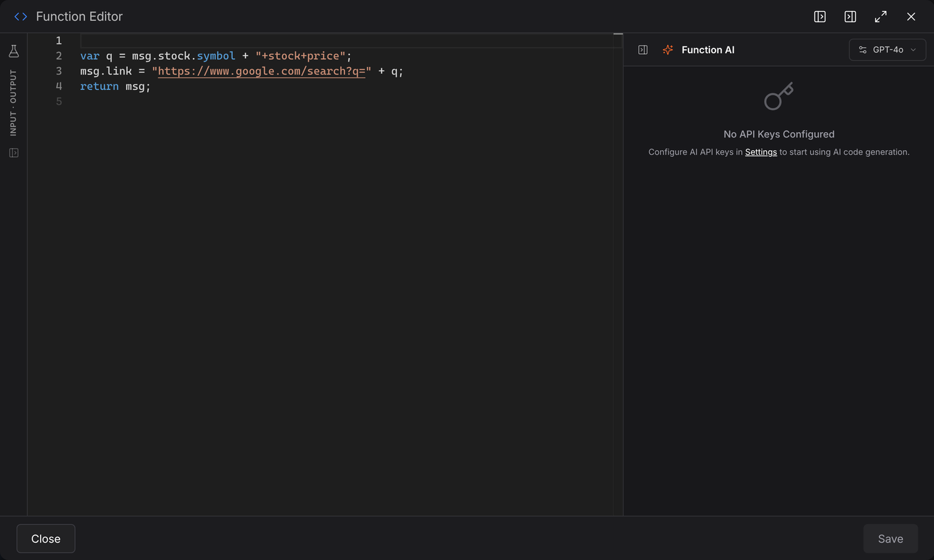Open the flask test icon in left rail
This screenshot has height=560, width=934.
coord(14,50)
